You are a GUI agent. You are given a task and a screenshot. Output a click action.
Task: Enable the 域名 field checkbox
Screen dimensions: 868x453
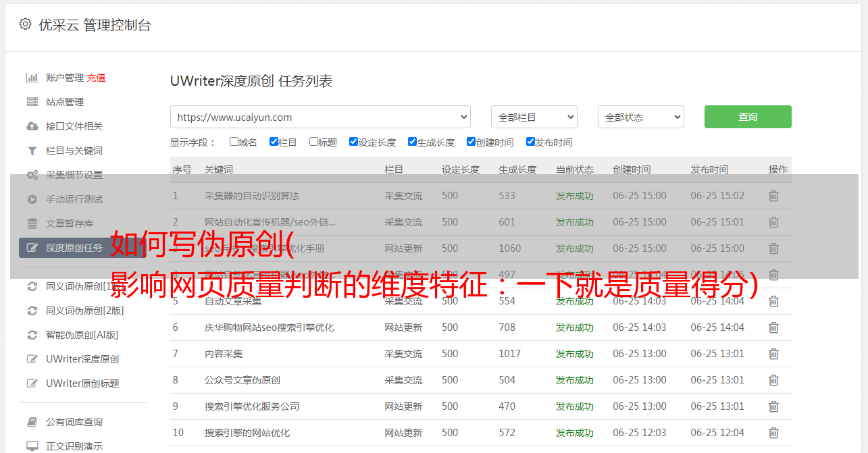click(234, 142)
